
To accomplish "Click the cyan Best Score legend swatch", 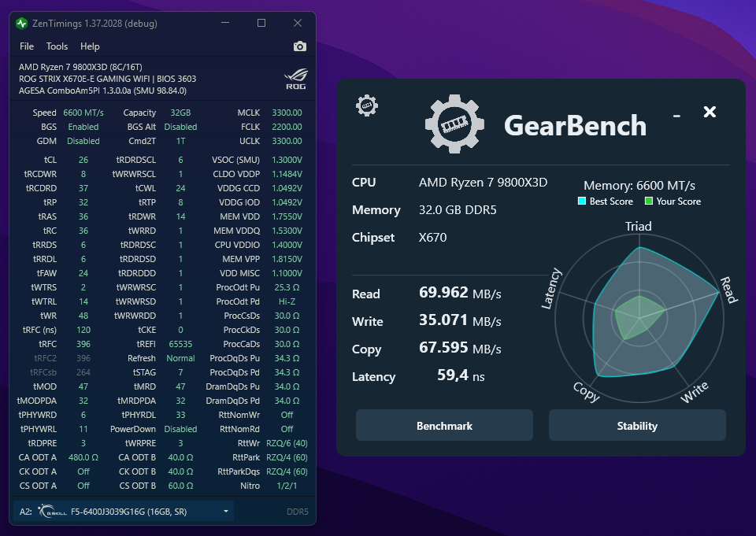I will [582, 201].
